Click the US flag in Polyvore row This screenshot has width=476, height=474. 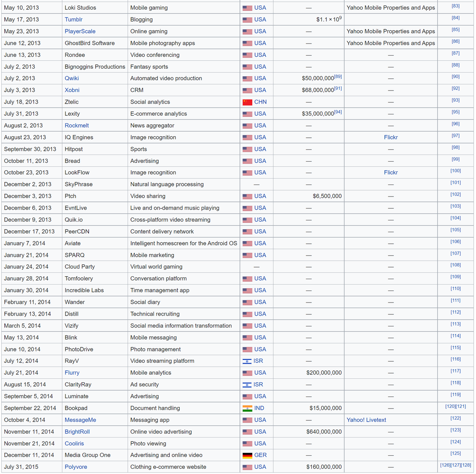[x=247, y=467]
